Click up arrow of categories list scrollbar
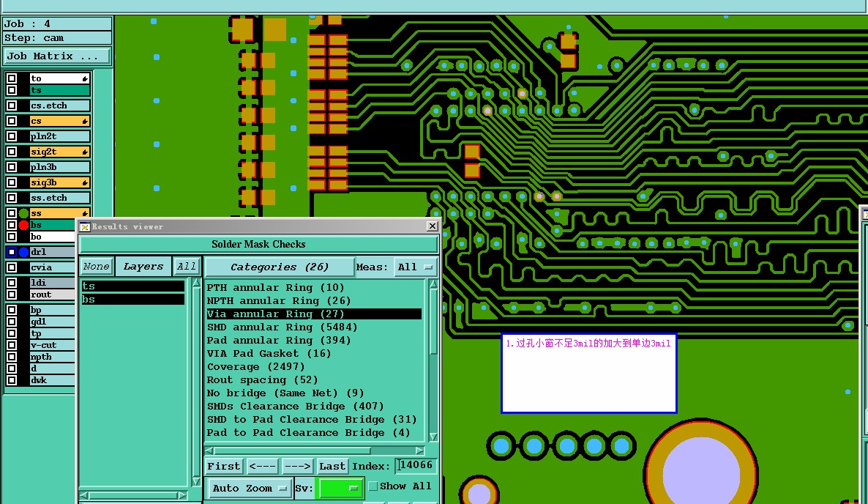The width and height of the screenshot is (868, 504). click(x=433, y=285)
